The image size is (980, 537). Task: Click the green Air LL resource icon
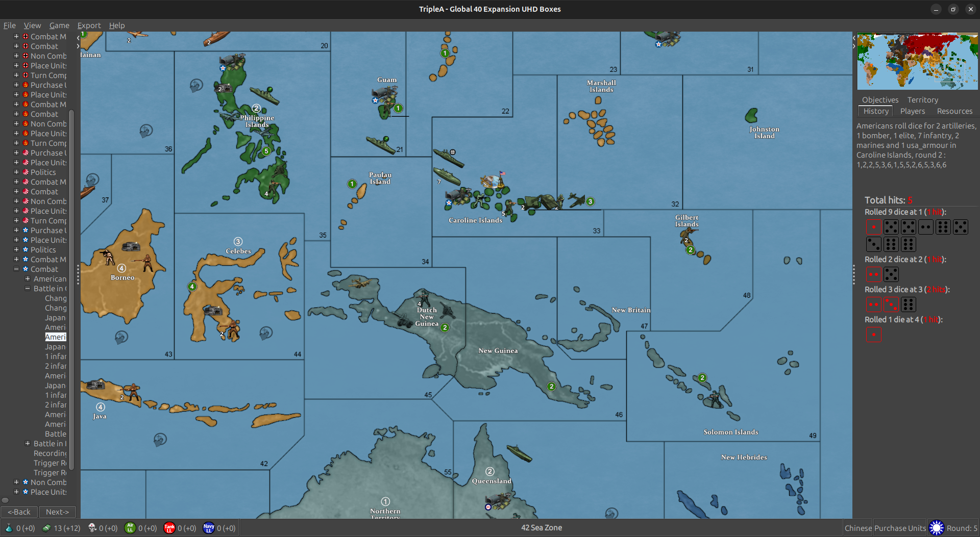coord(130,528)
